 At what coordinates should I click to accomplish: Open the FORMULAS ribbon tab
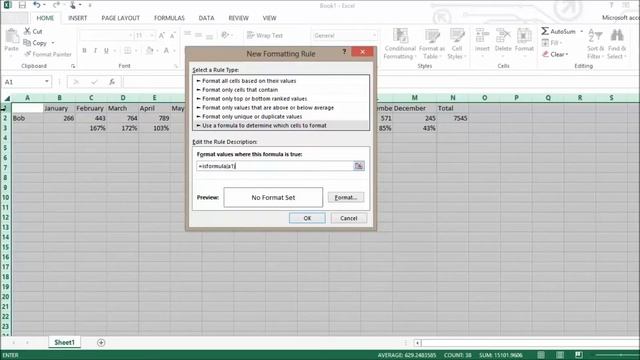[169, 18]
